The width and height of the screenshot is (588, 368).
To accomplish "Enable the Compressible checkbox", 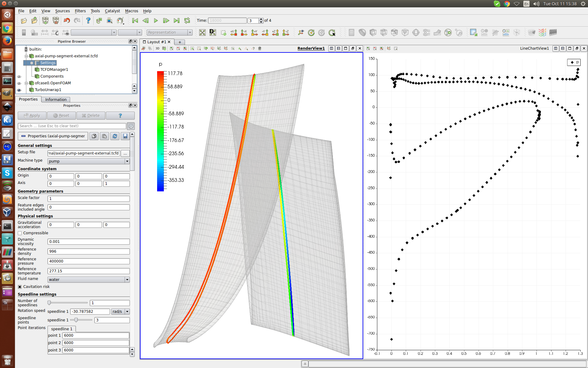I will pos(20,233).
